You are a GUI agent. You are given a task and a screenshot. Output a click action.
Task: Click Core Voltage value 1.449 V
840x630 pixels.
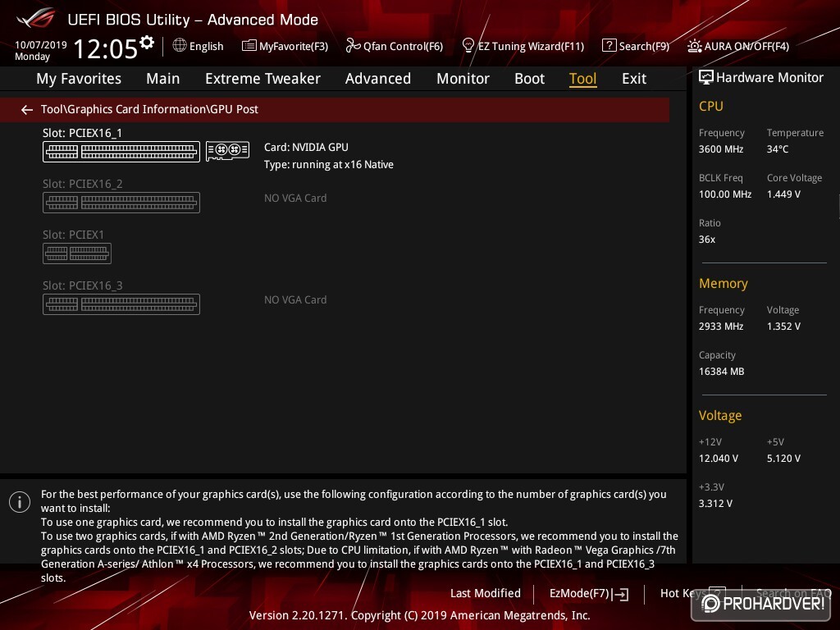click(x=783, y=194)
